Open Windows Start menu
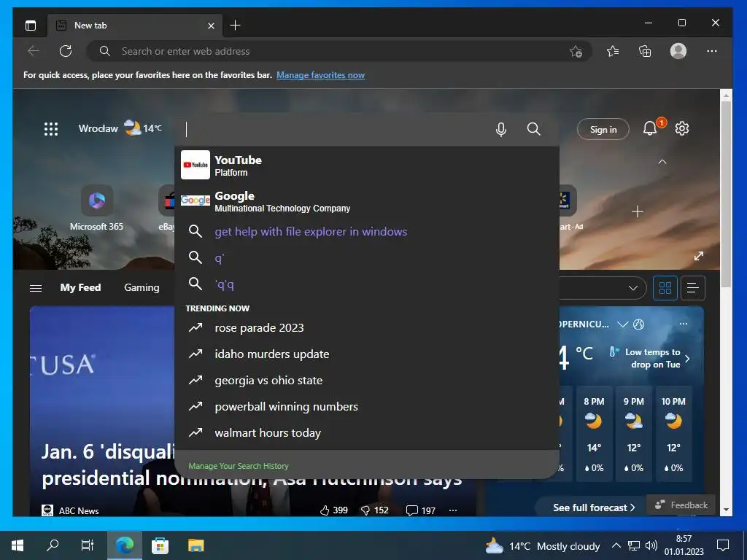The image size is (747, 560). click(x=18, y=545)
